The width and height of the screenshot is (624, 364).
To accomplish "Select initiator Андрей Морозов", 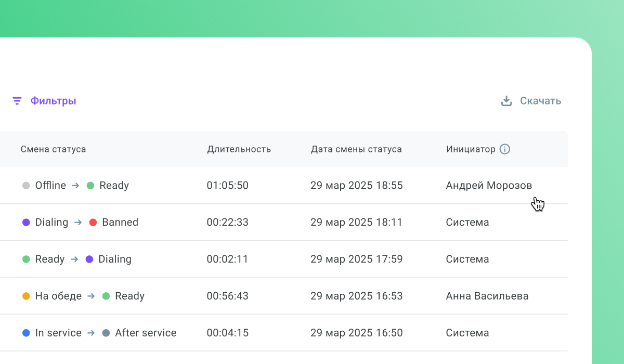I will click(489, 186).
